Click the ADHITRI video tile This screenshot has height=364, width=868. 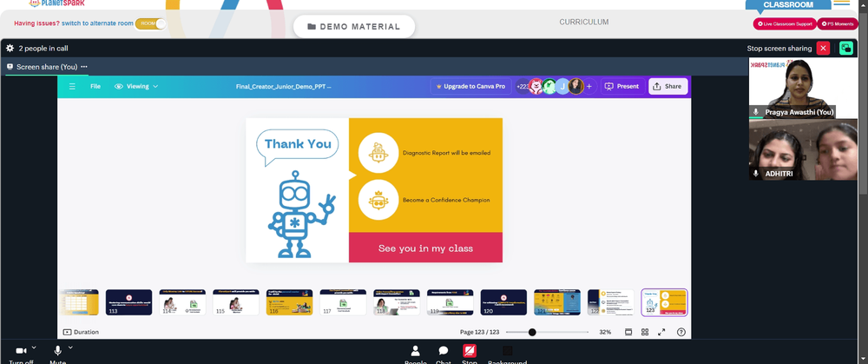coord(803,149)
